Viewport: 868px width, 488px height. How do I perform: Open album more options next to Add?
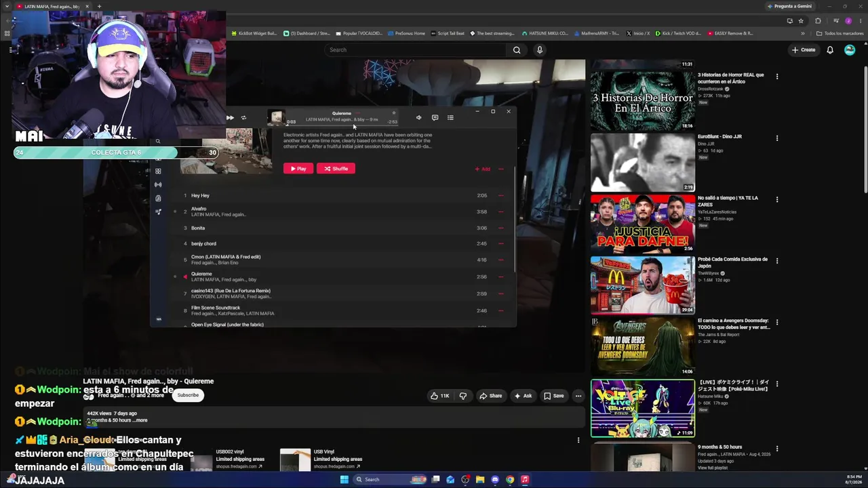(501, 169)
